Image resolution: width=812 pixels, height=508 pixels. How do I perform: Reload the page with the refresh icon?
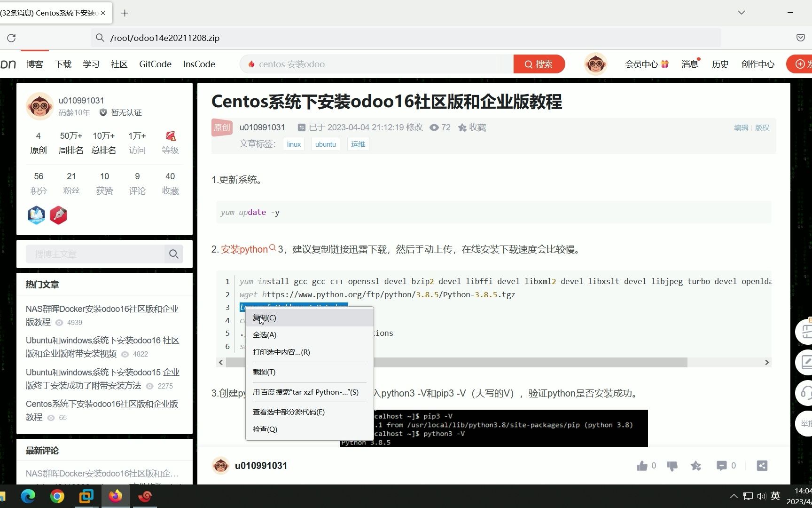[11, 38]
